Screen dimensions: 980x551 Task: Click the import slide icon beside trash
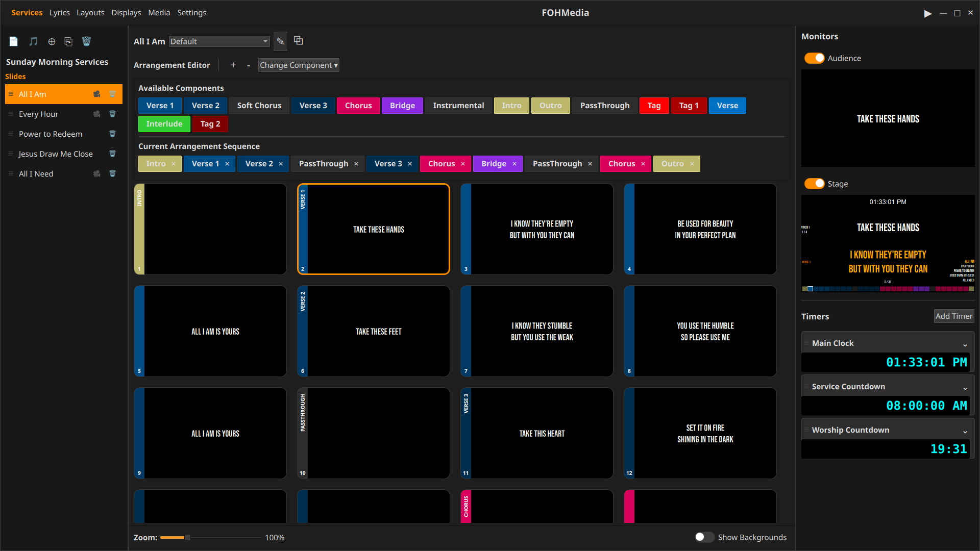point(68,41)
